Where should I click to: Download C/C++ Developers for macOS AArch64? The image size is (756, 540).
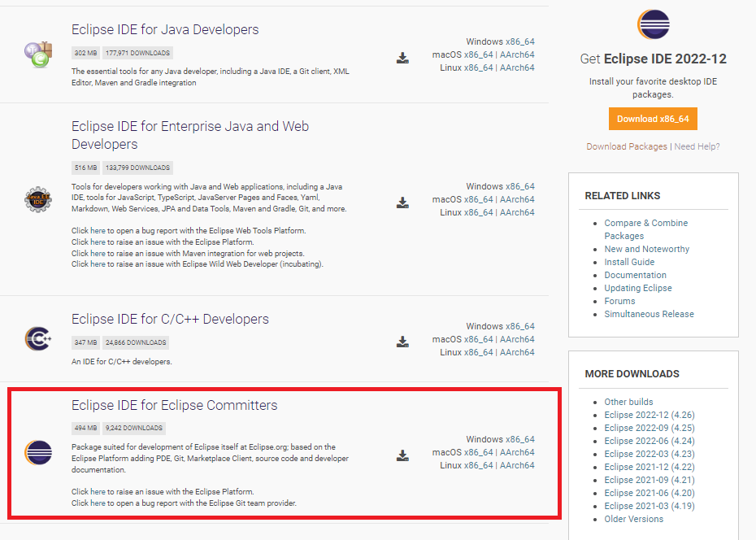point(517,339)
